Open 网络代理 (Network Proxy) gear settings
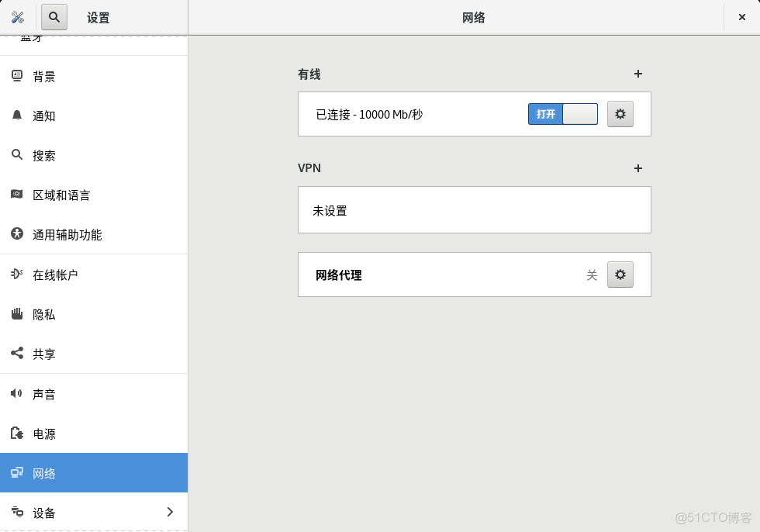The height and width of the screenshot is (532, 760). [x=620, y=274]
